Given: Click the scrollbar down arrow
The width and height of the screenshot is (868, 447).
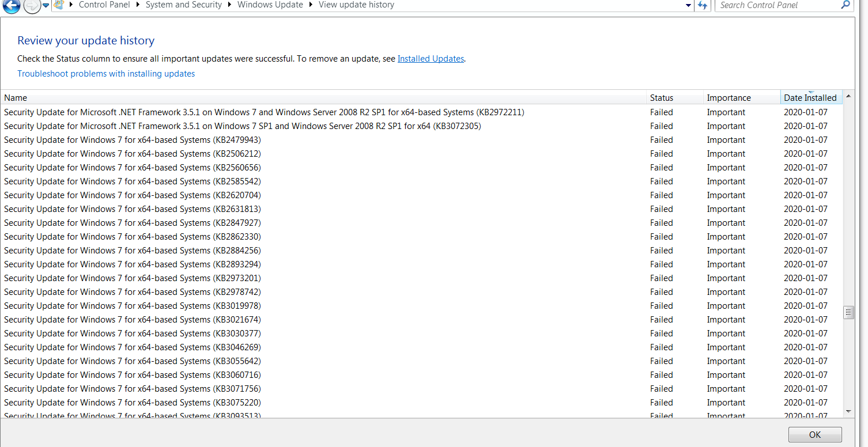Looking at the screenshot, I should [848, 411].
